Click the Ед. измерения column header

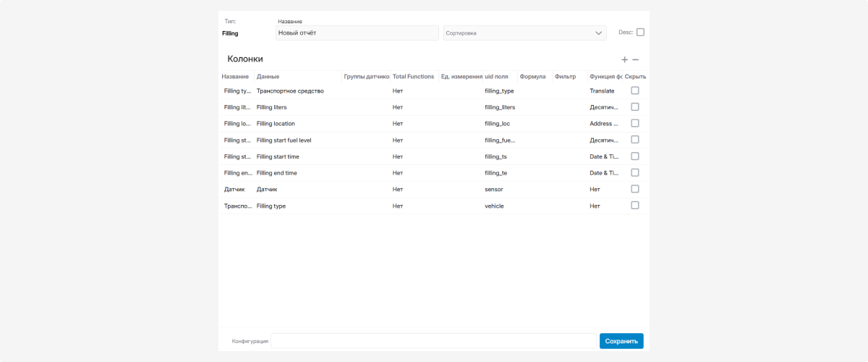461,76
